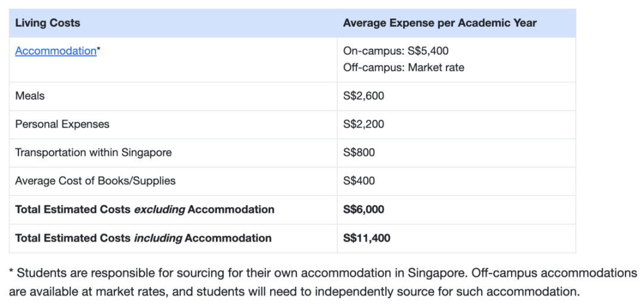Click the S$400 books amount
The width and height of the screenshot is (644, 304).
click(359, 181)
